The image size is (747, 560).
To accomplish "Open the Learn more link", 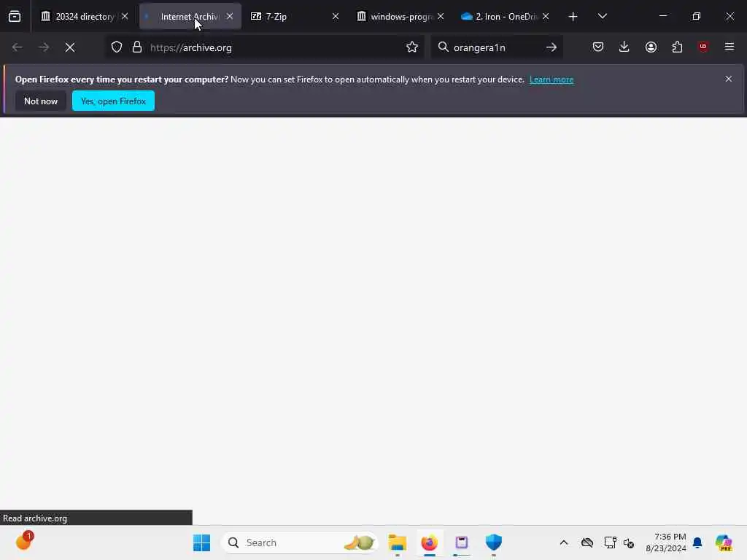I will (551, 79).
